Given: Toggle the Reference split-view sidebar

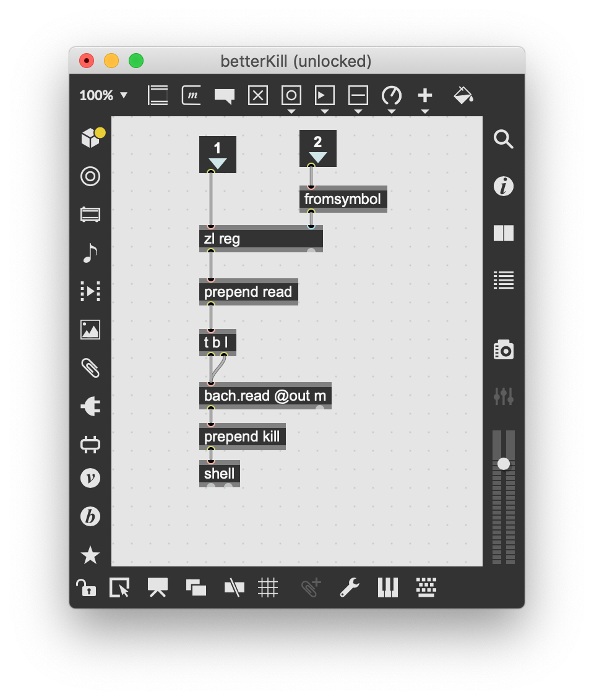Looking at the screenshot, I should coord(503,233).
